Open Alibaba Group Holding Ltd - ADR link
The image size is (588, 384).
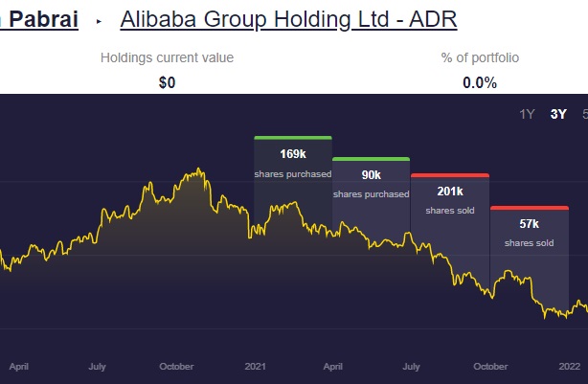coord(288,19)
